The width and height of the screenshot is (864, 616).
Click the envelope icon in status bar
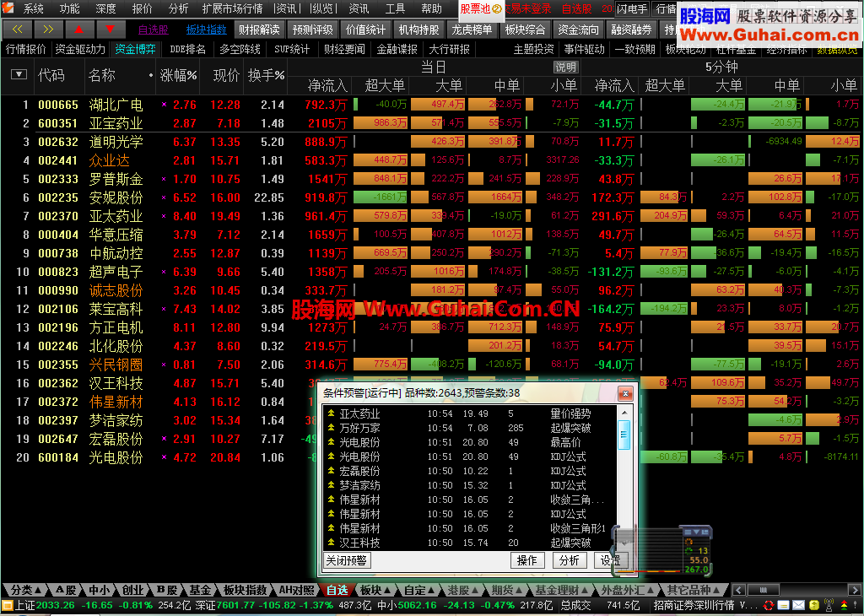(x=798, y=606)
